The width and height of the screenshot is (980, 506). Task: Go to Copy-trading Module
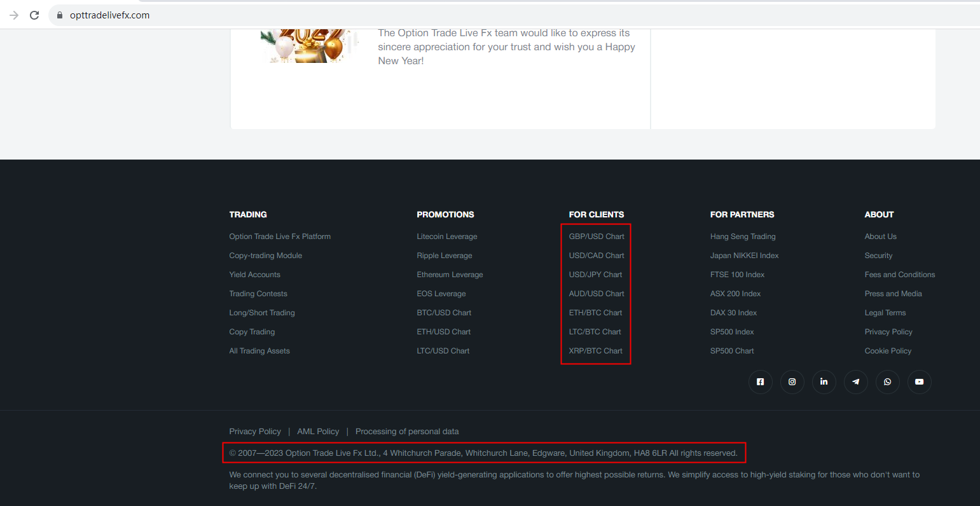point(266,256)
